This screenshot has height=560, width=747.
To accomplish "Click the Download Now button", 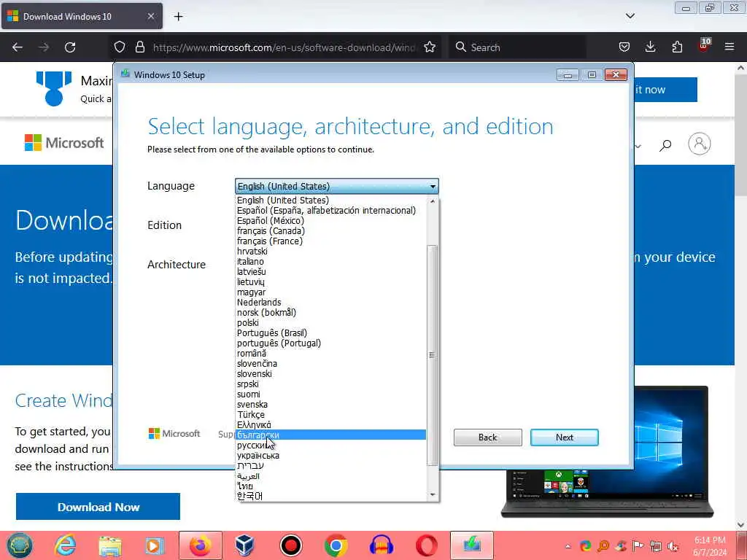I will pos(98,507).
